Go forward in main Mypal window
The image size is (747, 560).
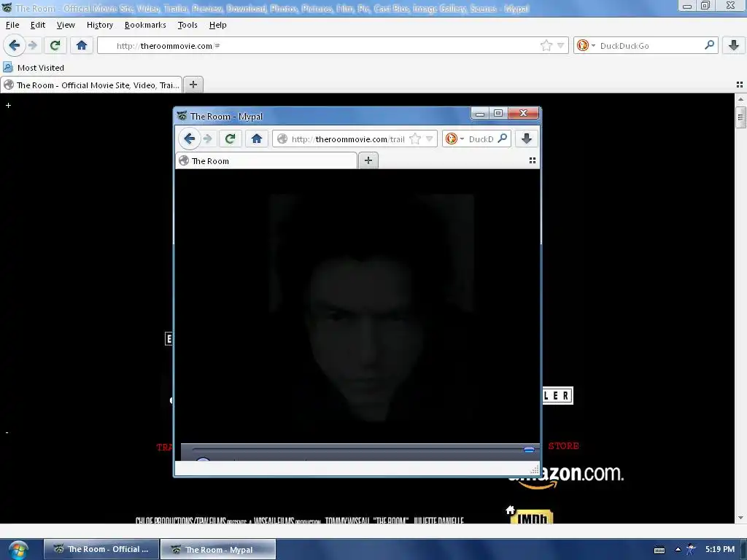tap(32, 46)
